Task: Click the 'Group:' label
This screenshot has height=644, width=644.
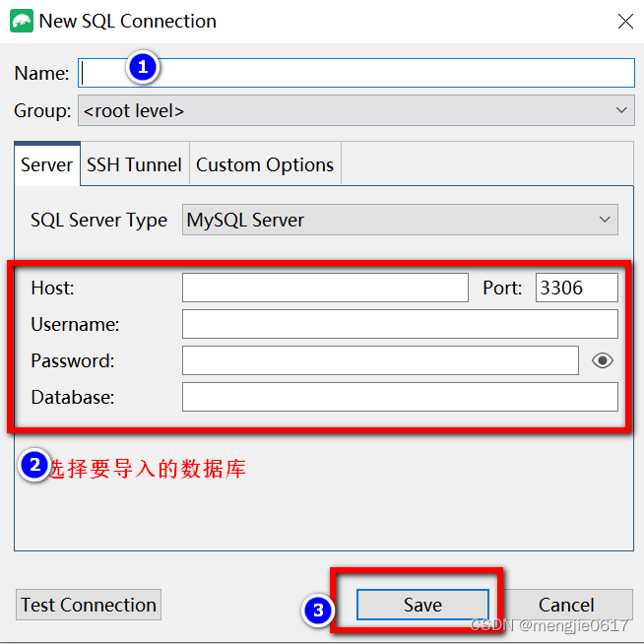Action: tap(42, 111)
